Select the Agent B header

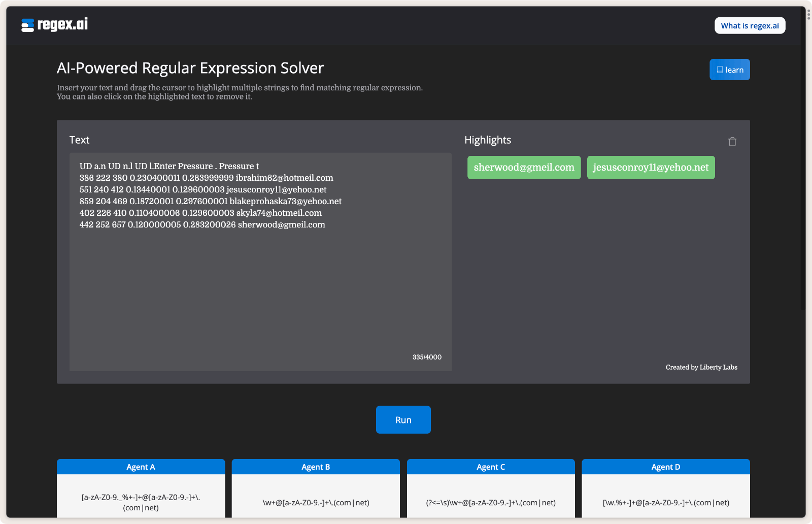pos(316,467)
